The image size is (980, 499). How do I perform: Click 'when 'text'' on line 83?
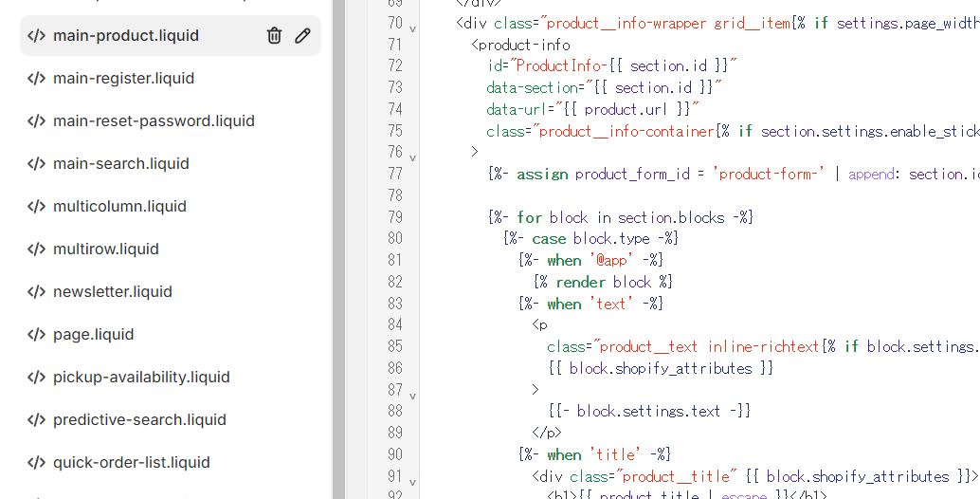[590, 304]
